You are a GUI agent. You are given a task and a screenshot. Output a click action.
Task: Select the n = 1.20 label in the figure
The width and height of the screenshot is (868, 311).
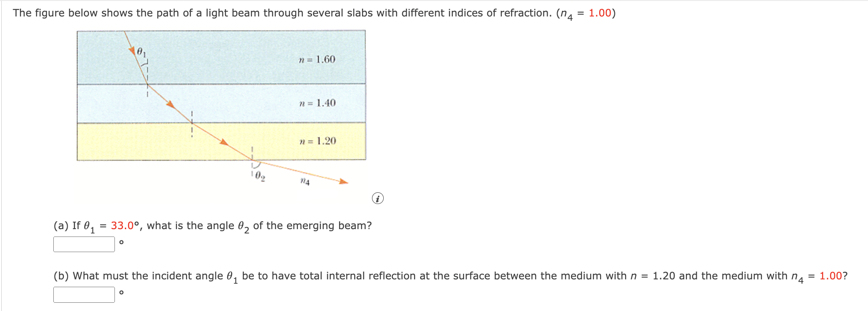tap(317, 140)
